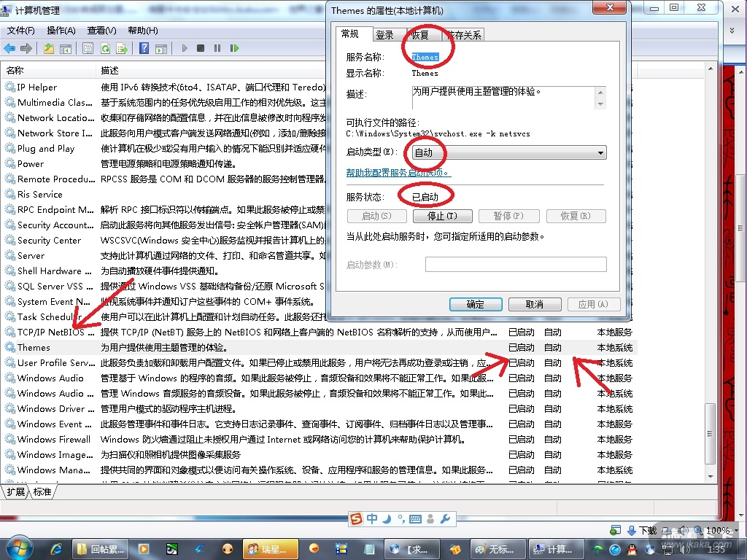
Task: Click the export list toolbar icon
Action: (122, 48)
